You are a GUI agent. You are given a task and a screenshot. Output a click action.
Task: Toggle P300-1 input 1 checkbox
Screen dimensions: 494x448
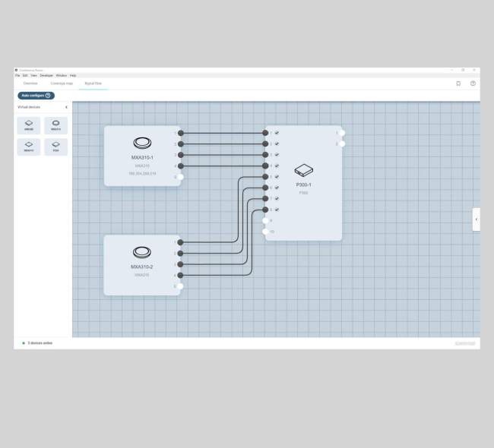tap(277, 133)
